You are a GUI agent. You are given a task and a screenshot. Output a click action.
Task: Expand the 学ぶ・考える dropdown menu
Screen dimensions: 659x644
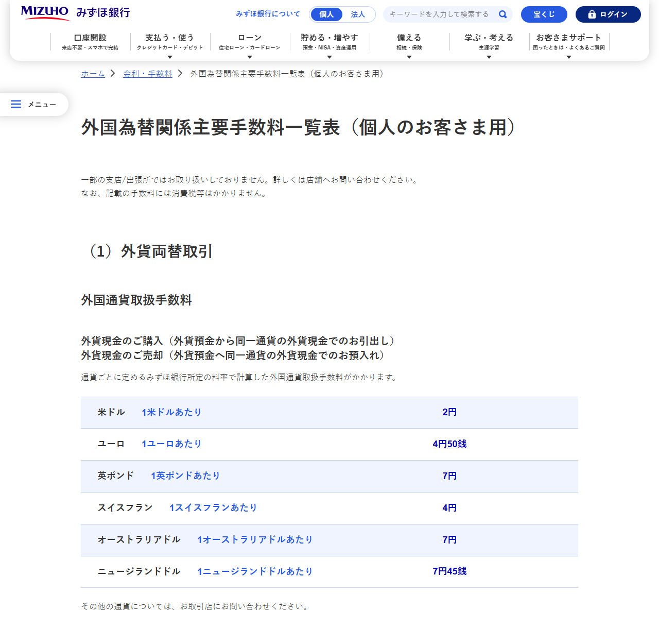pos(489,45)
